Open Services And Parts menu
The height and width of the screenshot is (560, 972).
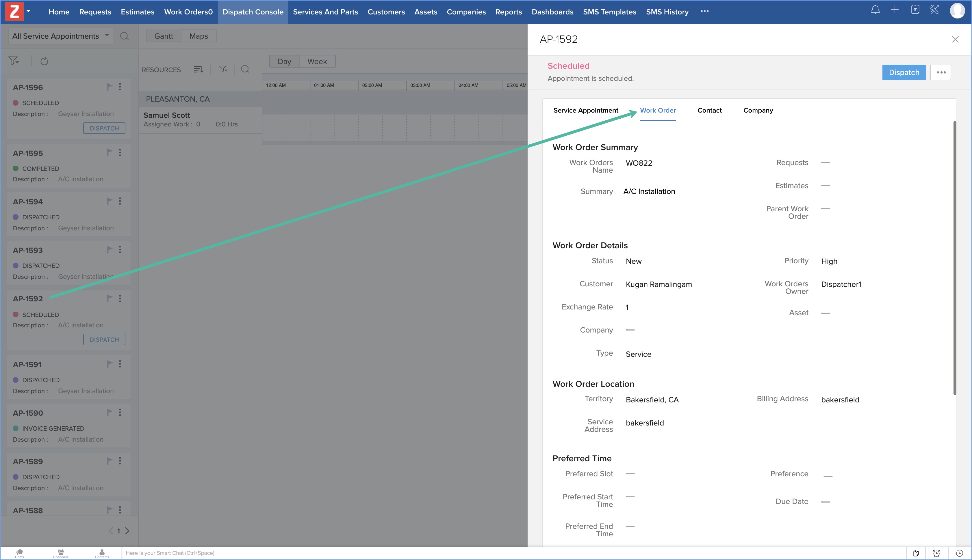(325, 12)
